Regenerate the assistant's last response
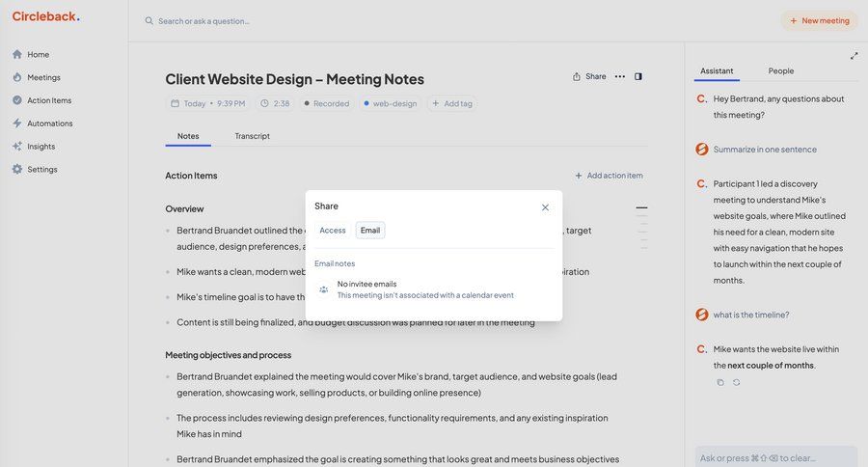 [737, 383]
